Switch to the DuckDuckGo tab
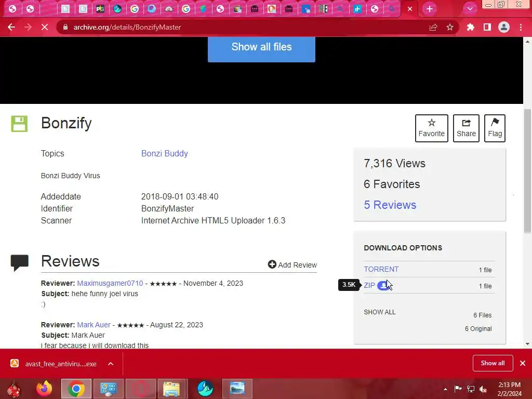This screenshot has width=532, height=399. [x=271, y=9]
